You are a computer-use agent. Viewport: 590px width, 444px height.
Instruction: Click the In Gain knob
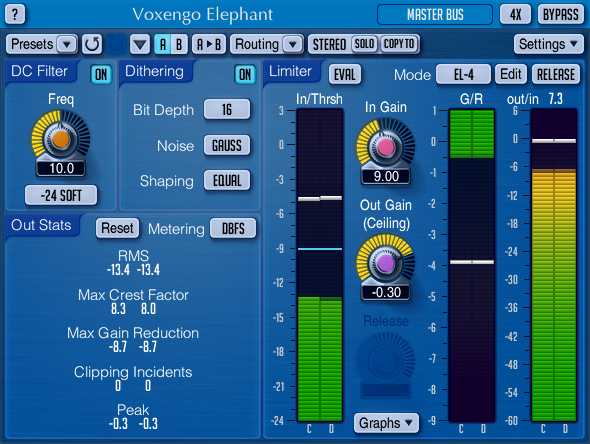386,147
